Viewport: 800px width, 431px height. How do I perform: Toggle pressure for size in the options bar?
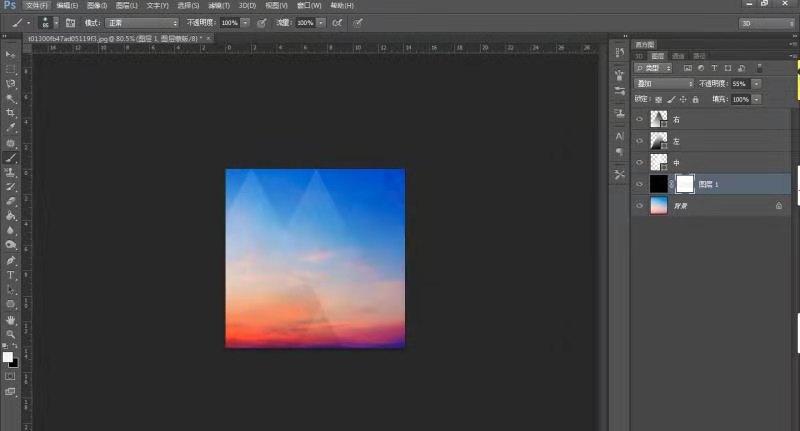358,23
